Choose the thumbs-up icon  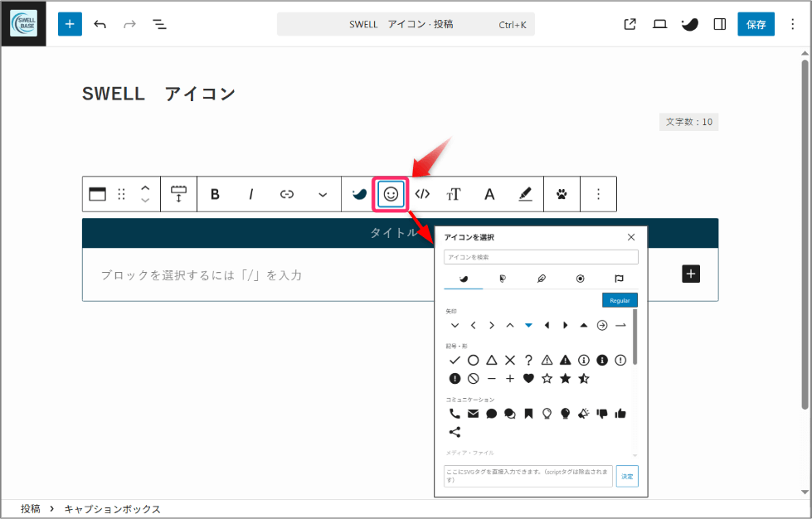pos(620,414)
